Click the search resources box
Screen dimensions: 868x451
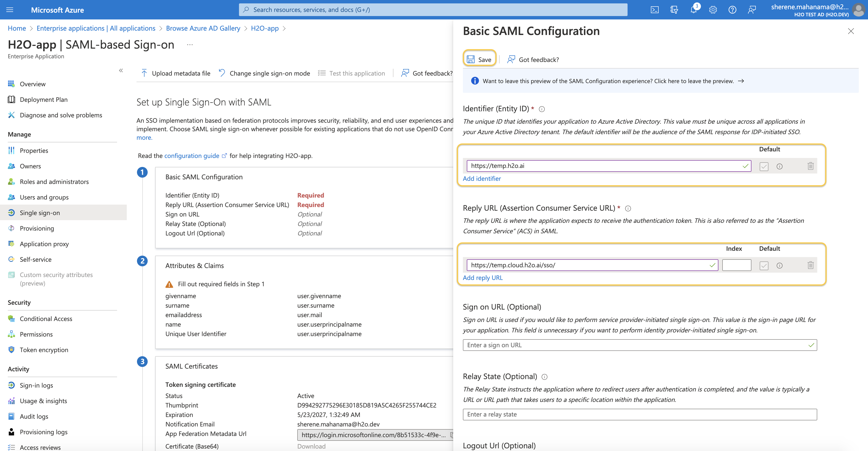(x=433, y=10)
